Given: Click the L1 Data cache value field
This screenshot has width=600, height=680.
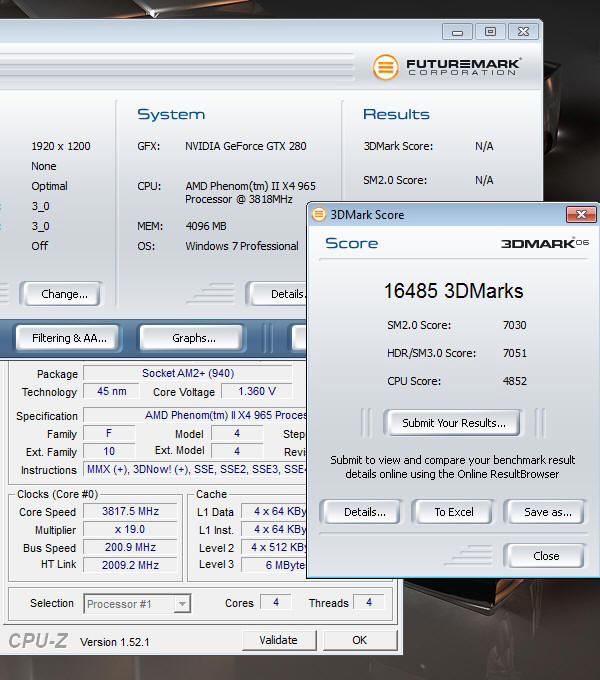Looking at the screenshot, I should (x=274, y=511).
